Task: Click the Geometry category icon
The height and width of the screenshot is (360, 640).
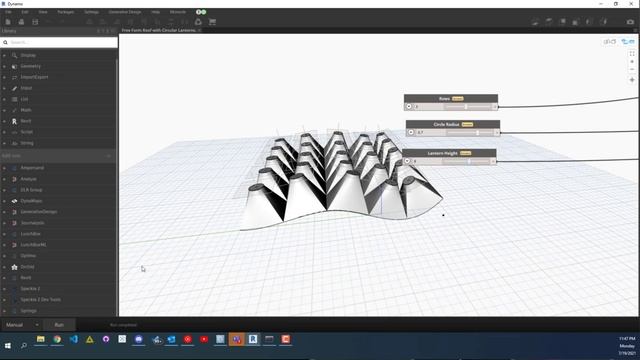Action: coord(14,66)
